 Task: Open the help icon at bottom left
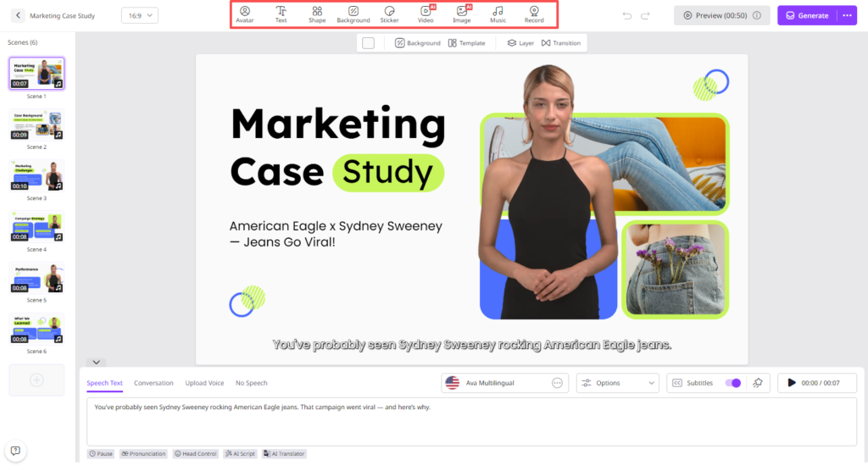(15, 451)
